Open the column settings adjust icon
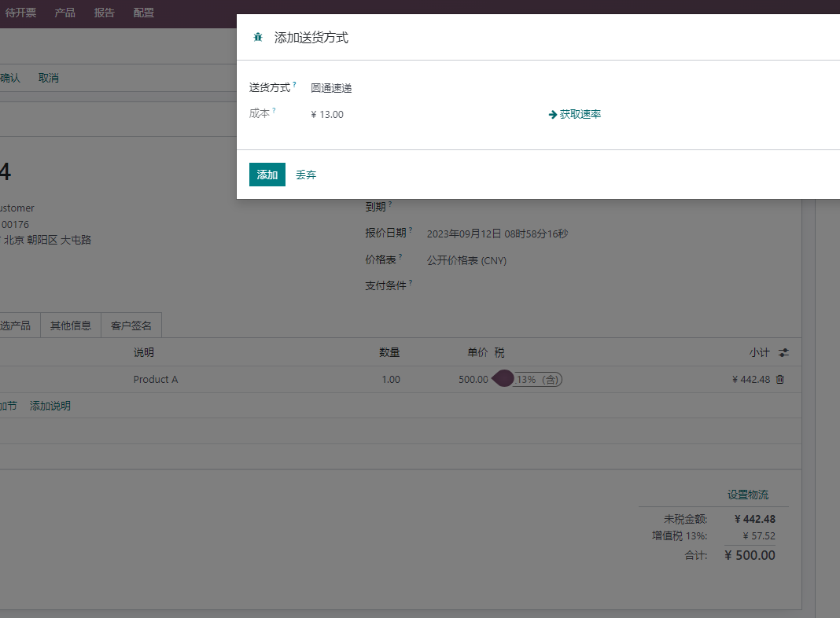 point(783,352)
